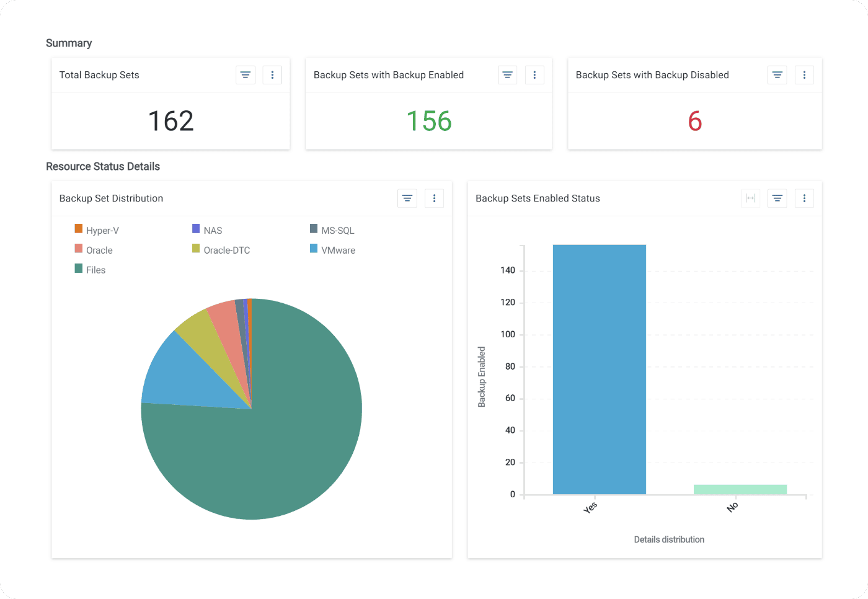The width and height of the screenshot is (868, 599).
Task: Filter the Backup Set Distribution chart
Action: (x=407, y=198)
